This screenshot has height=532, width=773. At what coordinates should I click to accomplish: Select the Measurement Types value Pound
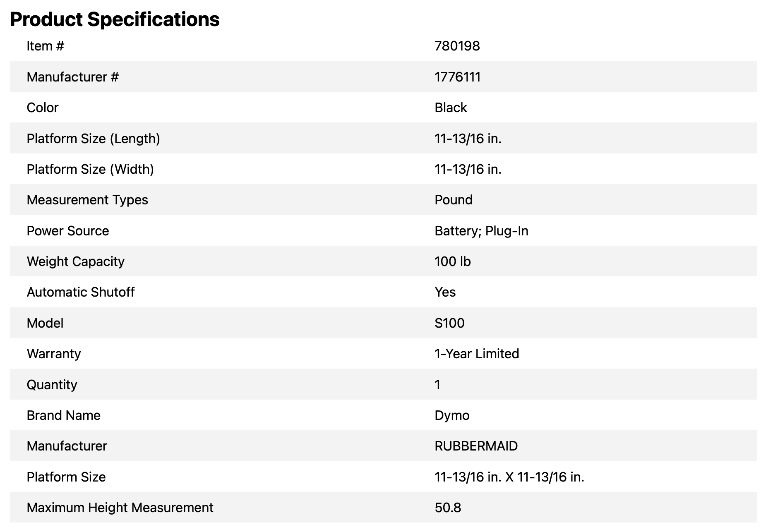coord(453,200)
